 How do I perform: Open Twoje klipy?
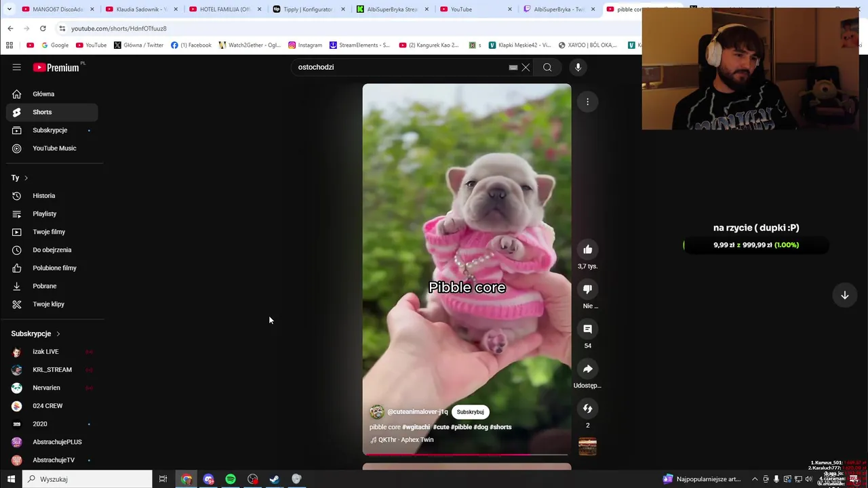pyautogui.click(x=52, y=304)
